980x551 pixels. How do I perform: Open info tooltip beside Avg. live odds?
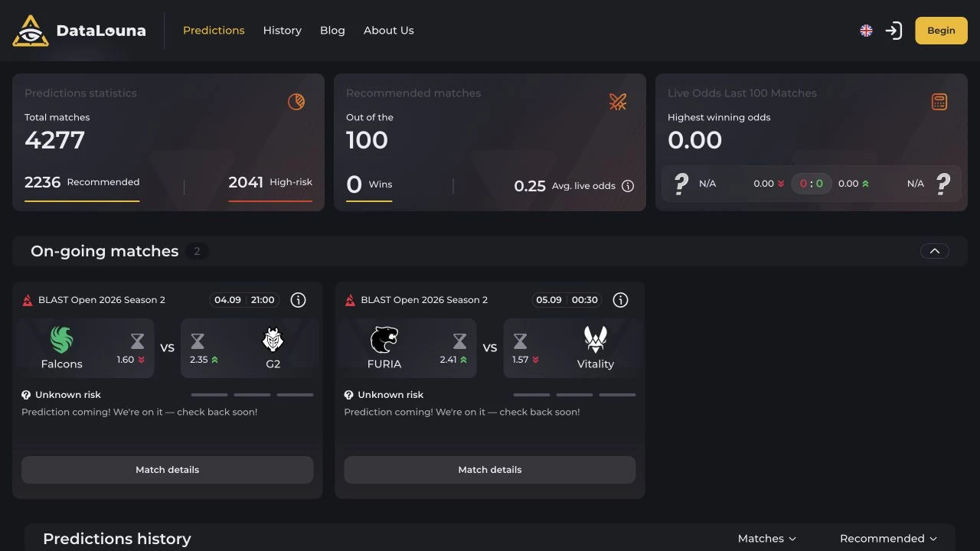[x=628, y=186]
